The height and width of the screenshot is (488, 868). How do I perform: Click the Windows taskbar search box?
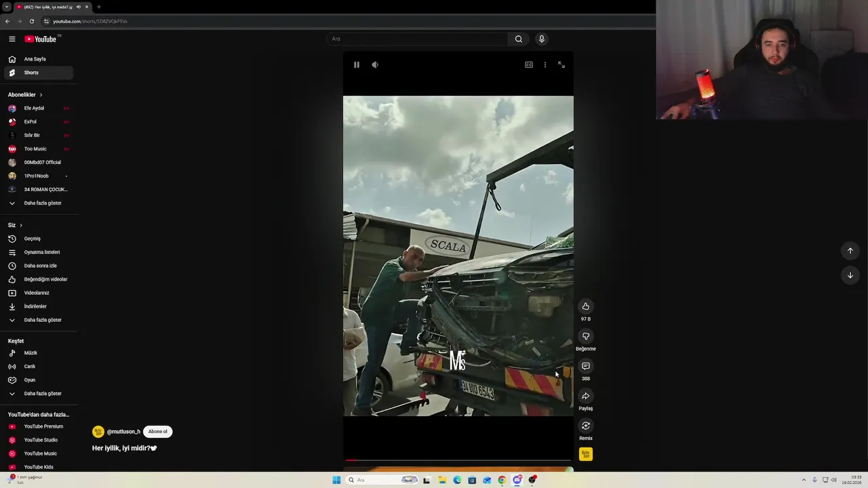(x=382, y=480)
